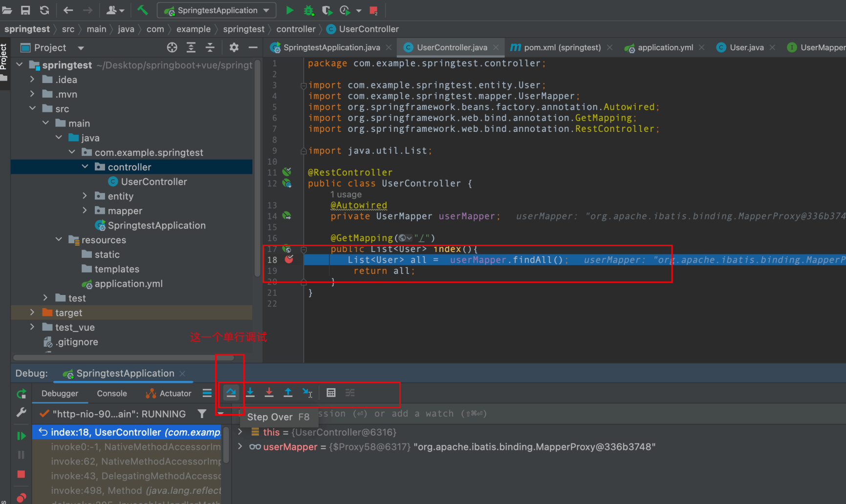Screen dimensions: 846x504
Task: Open the Project view selector dropdown
Action: pyautogui.click(x=81, y=48)
